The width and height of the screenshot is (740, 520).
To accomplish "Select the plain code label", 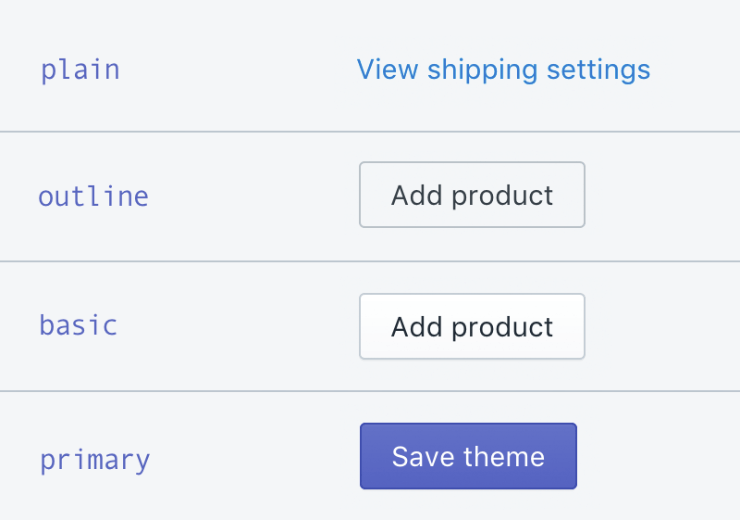I will tap(80, 70).
